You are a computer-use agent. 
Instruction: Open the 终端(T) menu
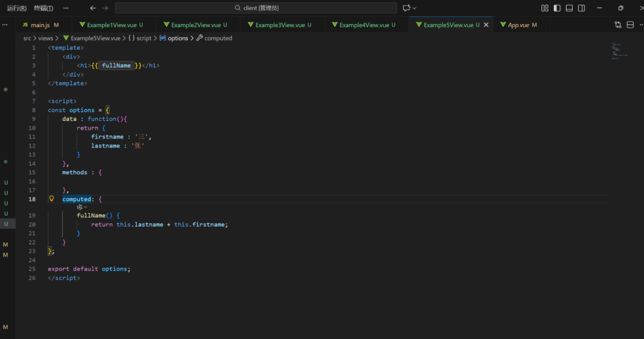(43, 8)
